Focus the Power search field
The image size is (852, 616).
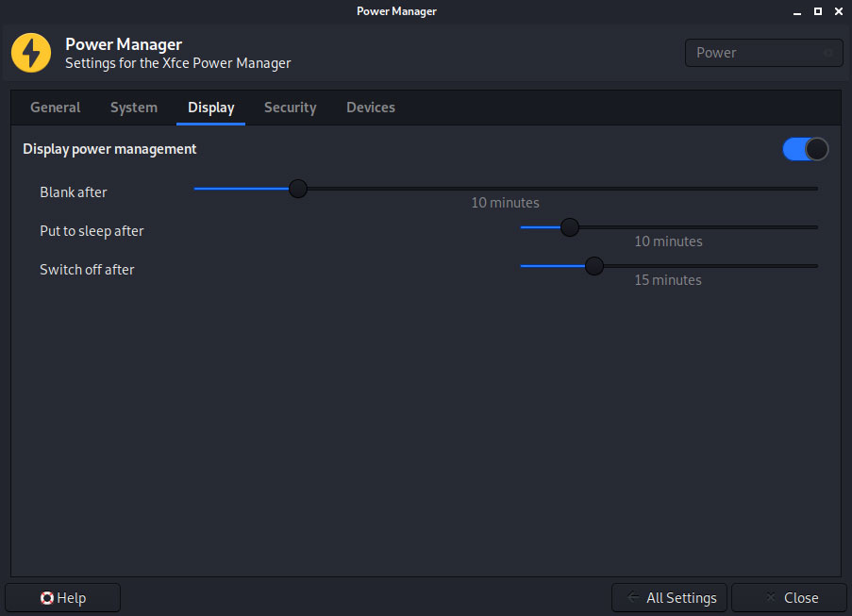[x=764, y=53]
